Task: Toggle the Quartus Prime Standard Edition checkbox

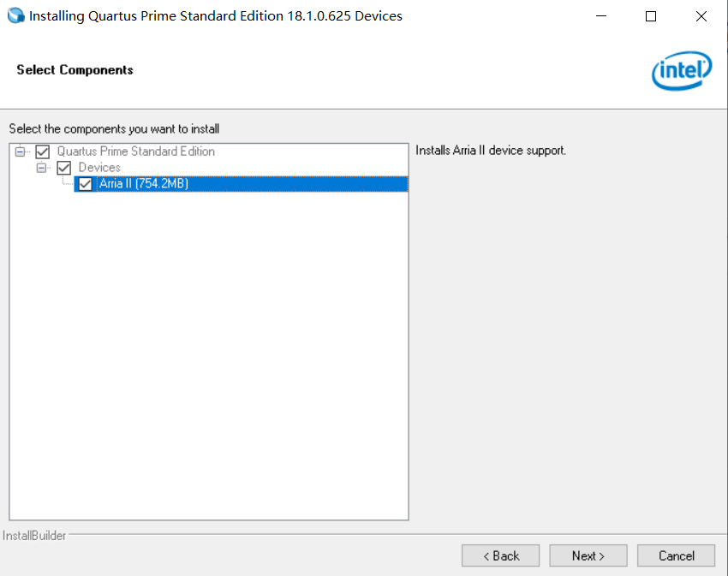Action: (43, 151)
